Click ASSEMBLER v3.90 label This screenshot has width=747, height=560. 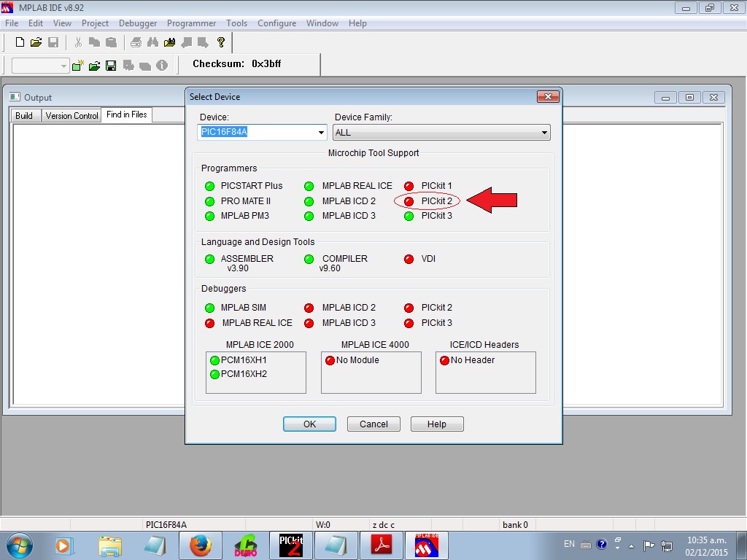point(247,263)
